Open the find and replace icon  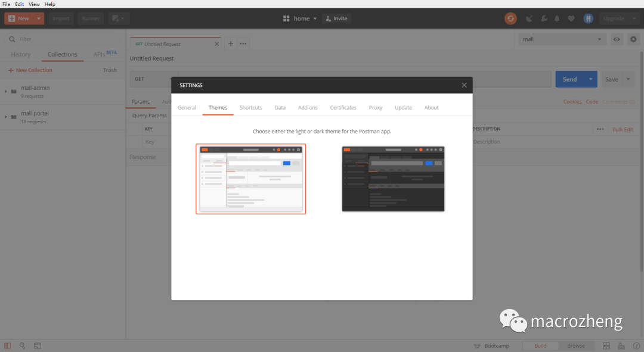(x=22, y=346)
